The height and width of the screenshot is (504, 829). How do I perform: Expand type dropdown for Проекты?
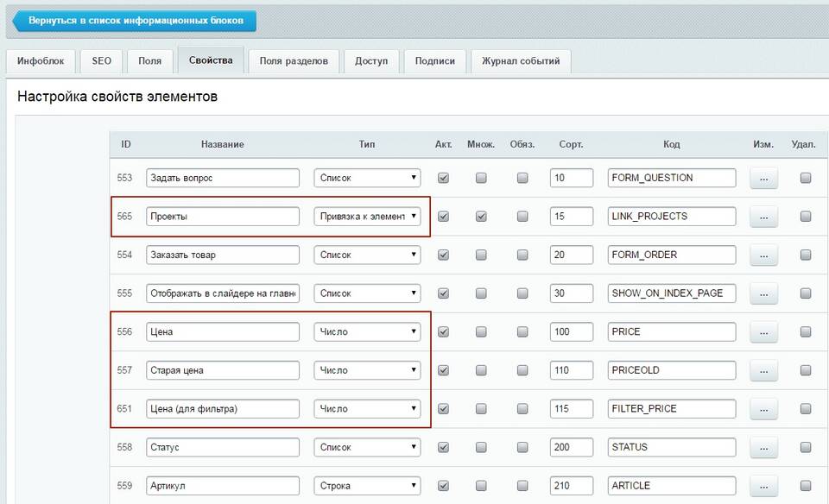[368, 217]
